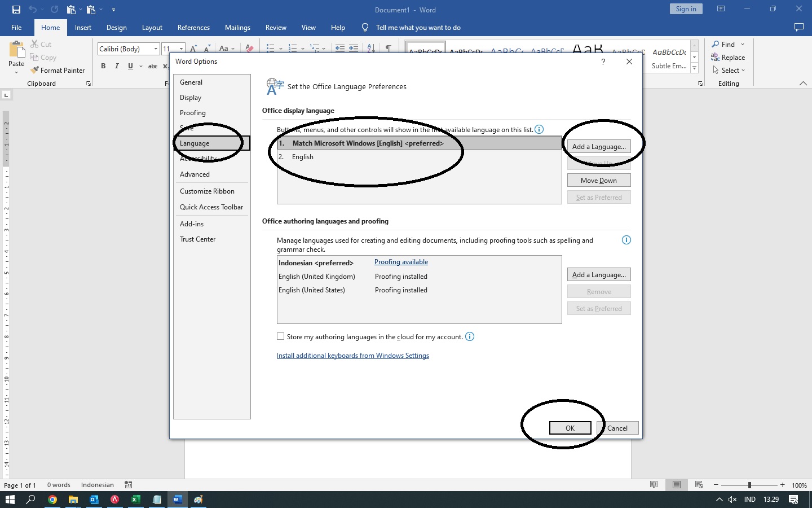Click info icon beside authoring languages description
The width and height of the screenshot is (812, 508).
pyautogui.click(x=626, y=240)
